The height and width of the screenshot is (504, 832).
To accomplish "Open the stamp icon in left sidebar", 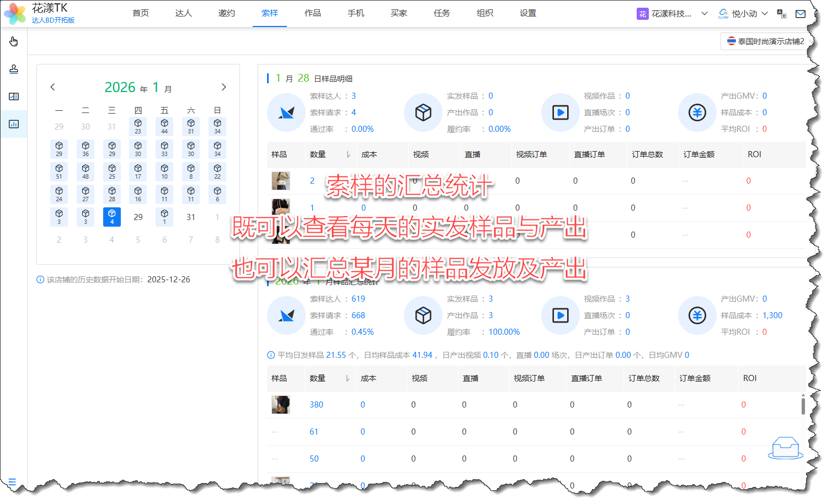I will (14, 69).
